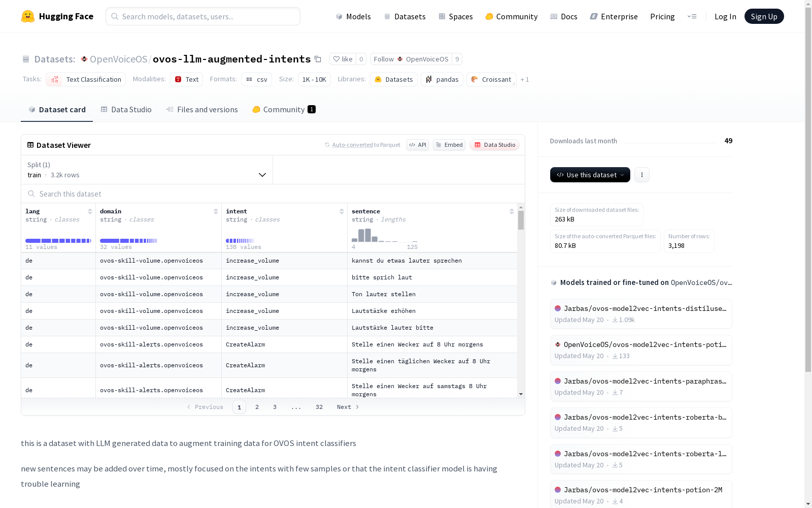Click the Sign Up button
The height and width of the screenshot is (508, 812).
(764, 16)
